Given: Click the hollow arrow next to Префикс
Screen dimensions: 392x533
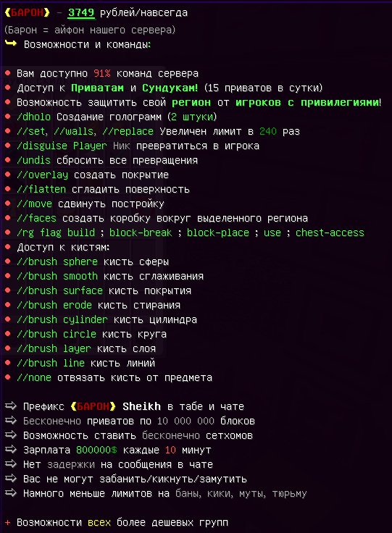Looking at the screenshot, I should click(11, 406).
